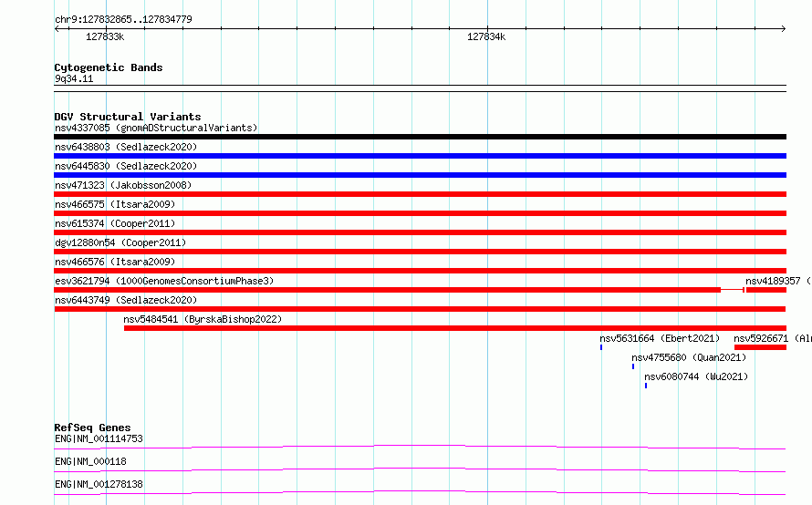
Task: Open variant dgv12880n54 (Cooper2011) label
Action: [x=120, y=242]
